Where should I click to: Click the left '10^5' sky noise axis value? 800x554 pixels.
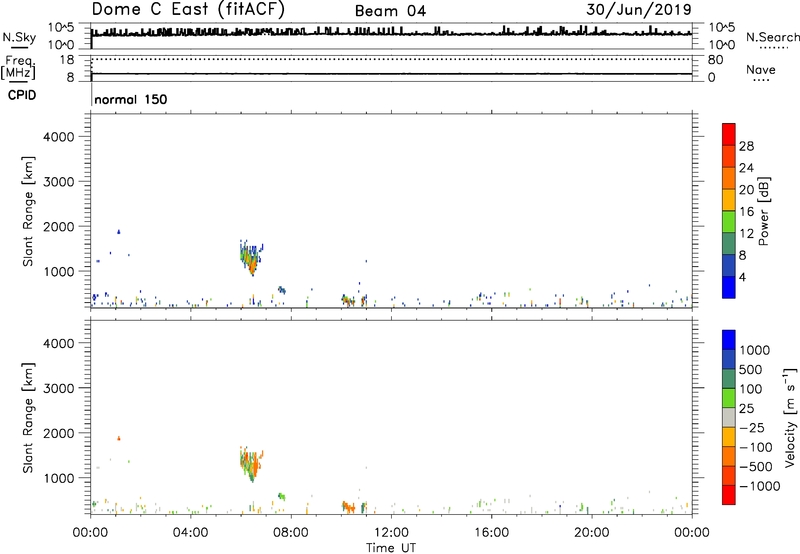[x=61, y=28]
